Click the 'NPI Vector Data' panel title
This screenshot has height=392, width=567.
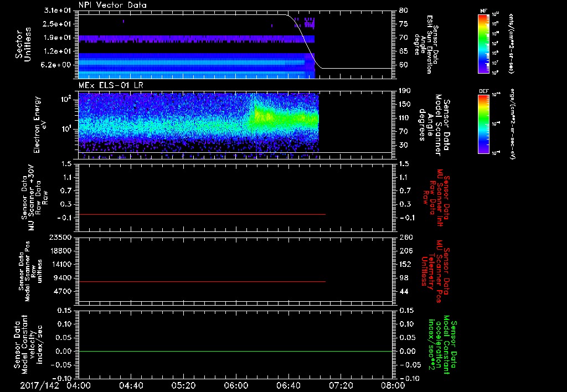pos(112,5)
